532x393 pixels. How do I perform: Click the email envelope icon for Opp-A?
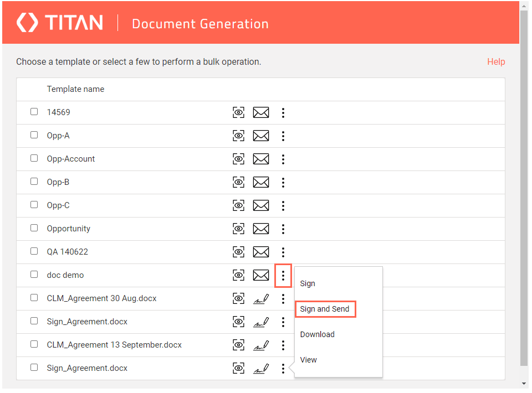coord(261,136)
